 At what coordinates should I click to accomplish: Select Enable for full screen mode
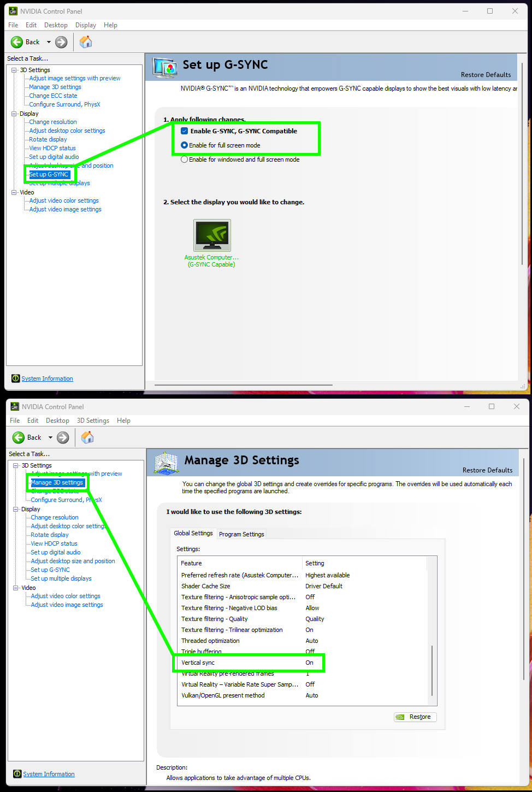click(x=184, y=145)
